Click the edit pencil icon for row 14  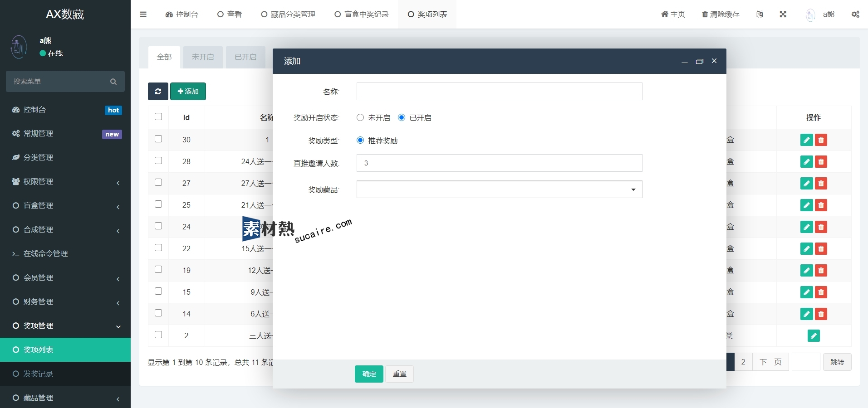(x=806, y=314)
